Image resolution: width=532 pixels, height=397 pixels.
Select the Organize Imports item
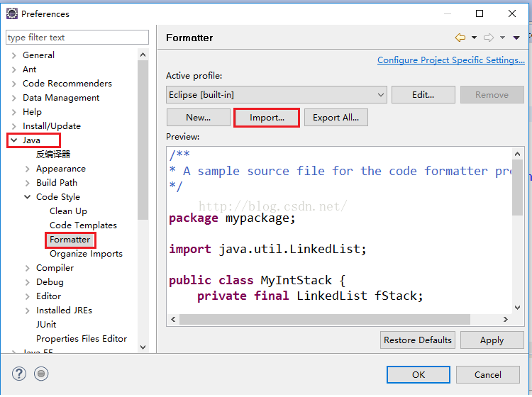86,254
